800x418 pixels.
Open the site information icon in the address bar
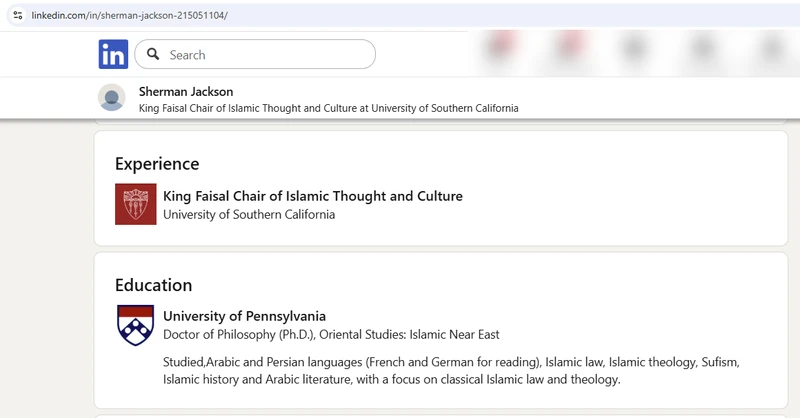[x=18, y=15]
